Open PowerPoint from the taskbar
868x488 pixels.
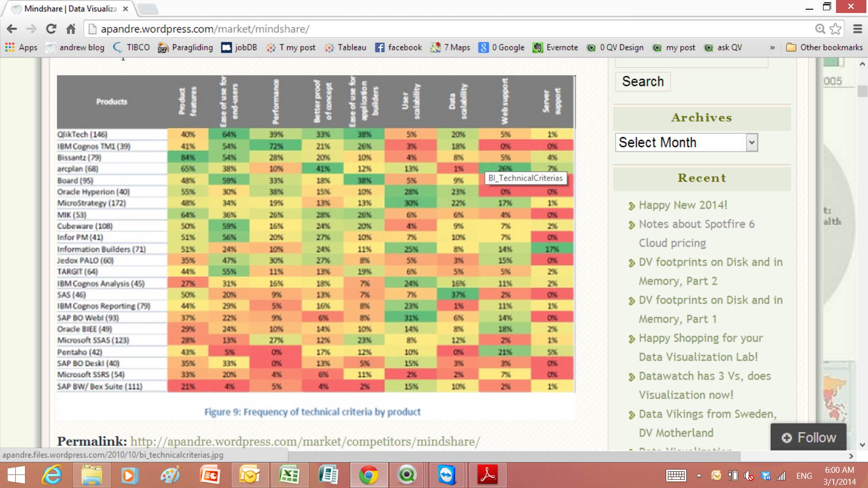pos(210,476)
